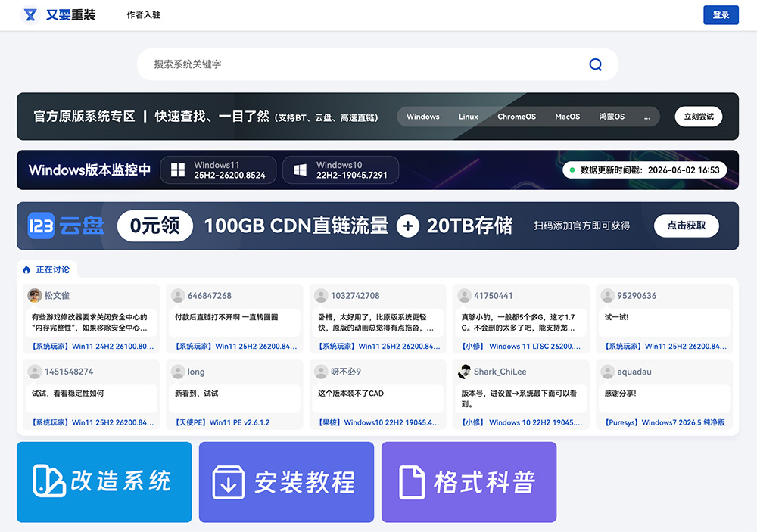Open the 安装教程 tile label
The width and height of the screenshot is (757, 532).
point(304,482)
